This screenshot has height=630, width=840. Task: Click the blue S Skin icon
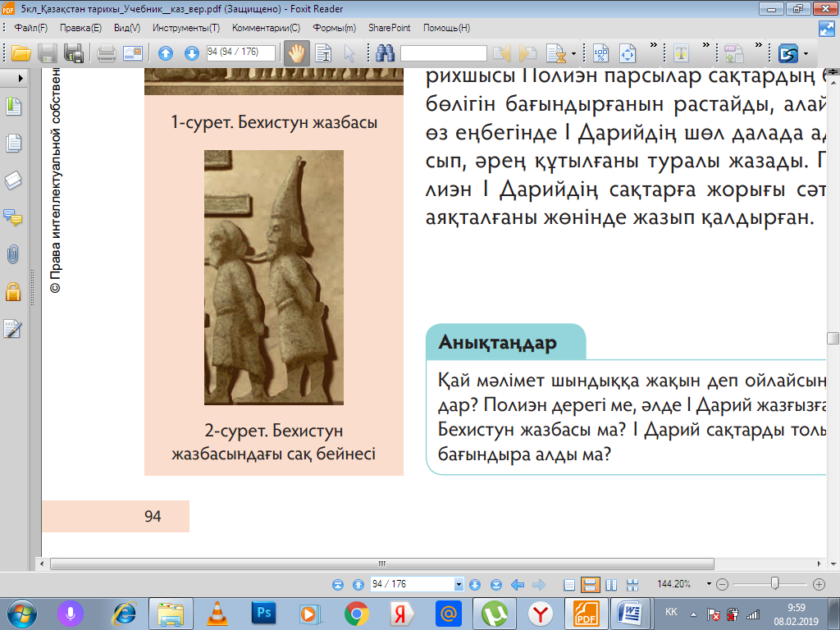click(788, 53)
